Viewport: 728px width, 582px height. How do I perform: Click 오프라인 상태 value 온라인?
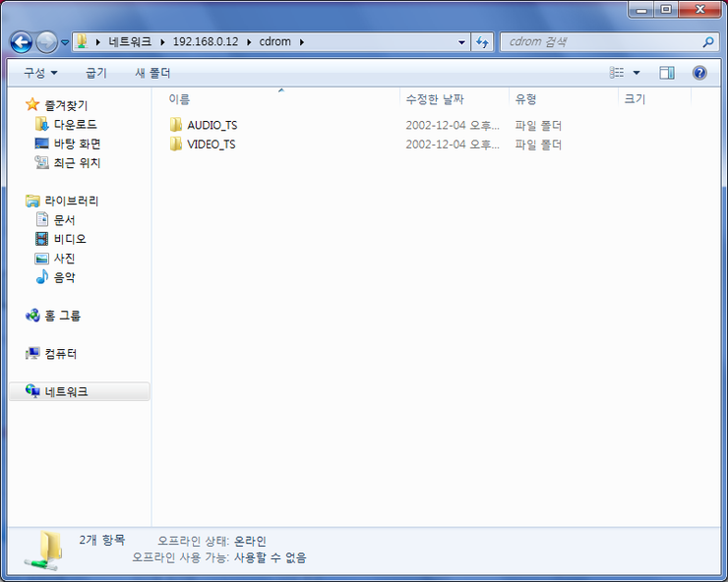[x=250, y=541]
